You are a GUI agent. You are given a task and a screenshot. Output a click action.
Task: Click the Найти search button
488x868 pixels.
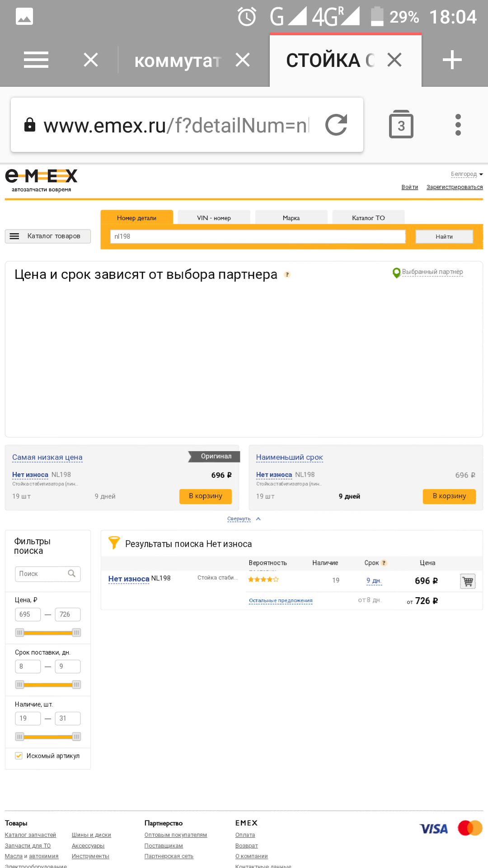[x=444, y=236]
